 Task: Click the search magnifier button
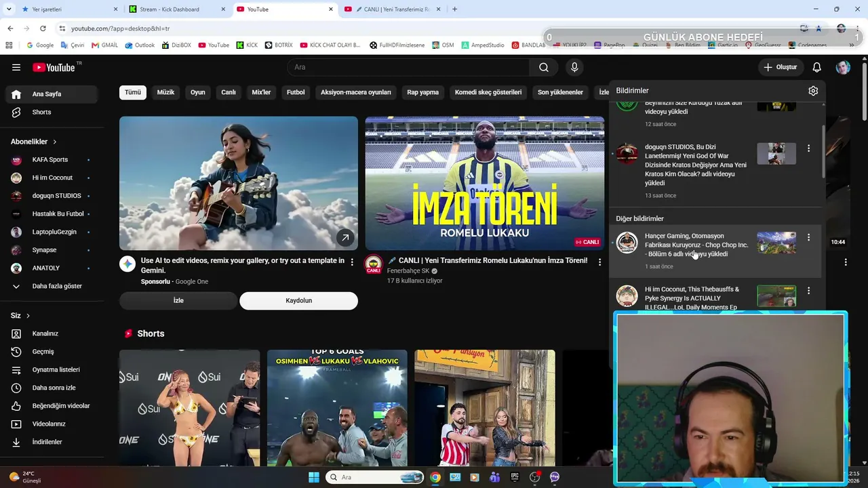point(544,67)
